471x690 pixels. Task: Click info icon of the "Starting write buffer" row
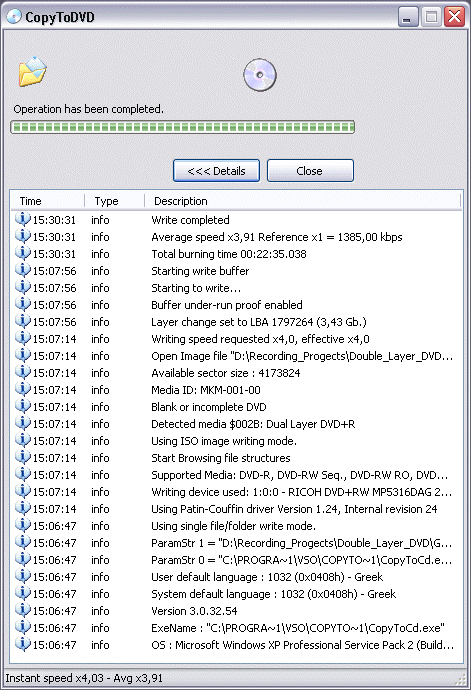(22, 270)
